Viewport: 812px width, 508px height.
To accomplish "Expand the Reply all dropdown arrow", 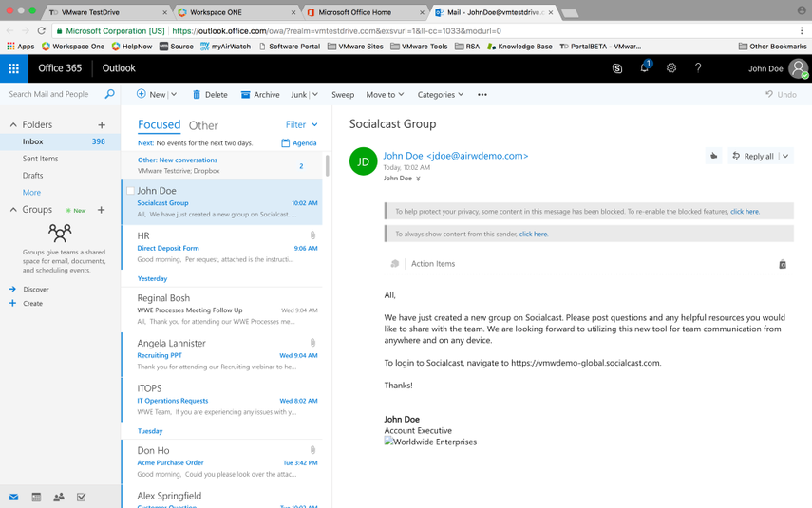I will 785,156.
